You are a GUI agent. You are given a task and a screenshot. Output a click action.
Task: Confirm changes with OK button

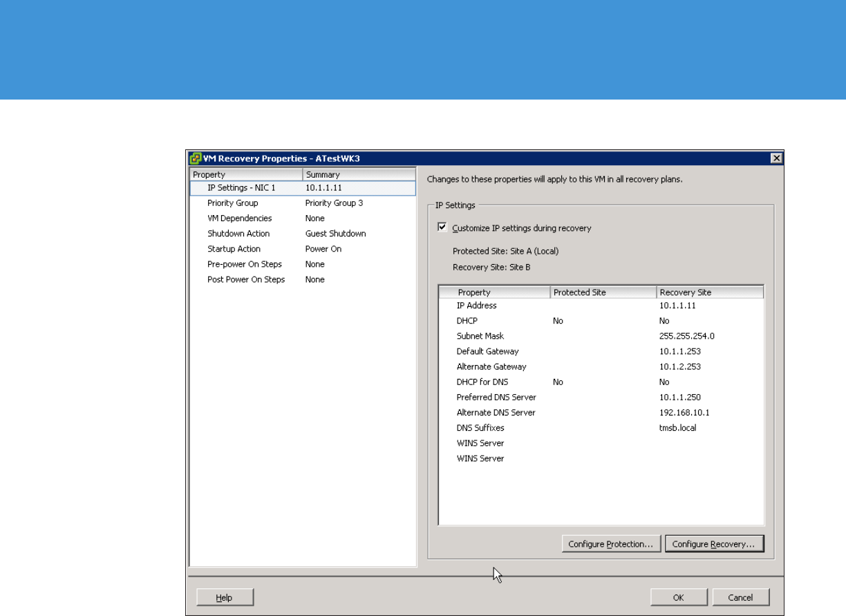pyautogui.click(x=679, y=597)
